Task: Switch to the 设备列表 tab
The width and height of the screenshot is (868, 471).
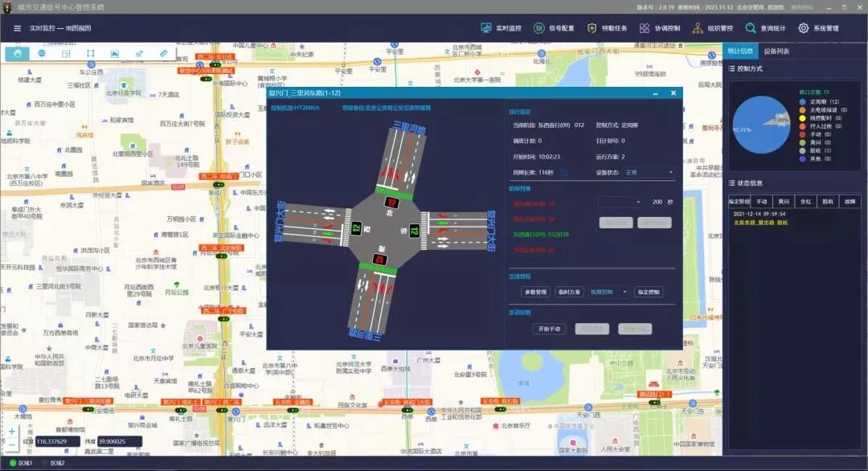Action: (x=776, y=51)
